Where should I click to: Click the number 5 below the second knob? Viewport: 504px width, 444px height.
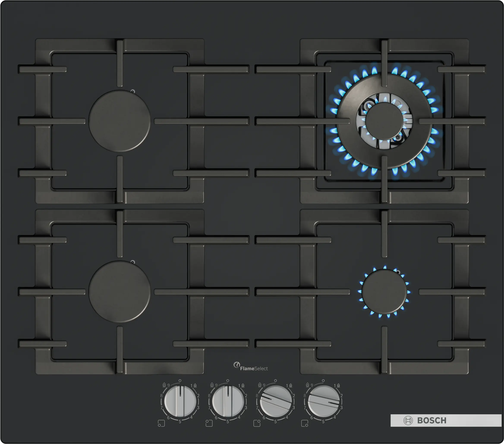tap(228, 422)
